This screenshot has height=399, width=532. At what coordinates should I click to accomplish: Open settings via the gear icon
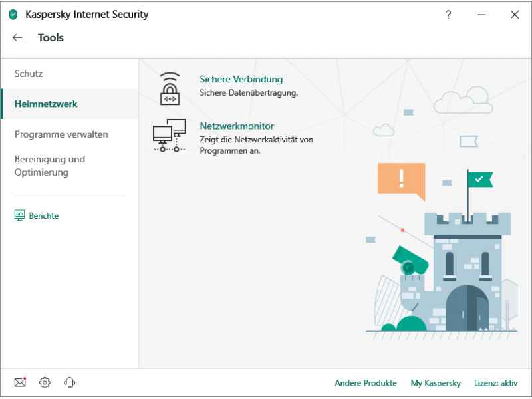[x=45, y=382]
